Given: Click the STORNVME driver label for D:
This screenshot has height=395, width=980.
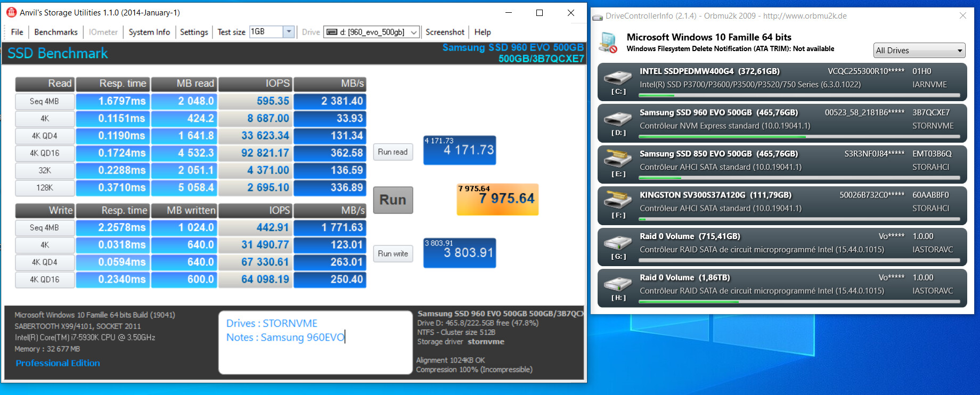Looking at the screenshot, I should [x=933, y=126].
